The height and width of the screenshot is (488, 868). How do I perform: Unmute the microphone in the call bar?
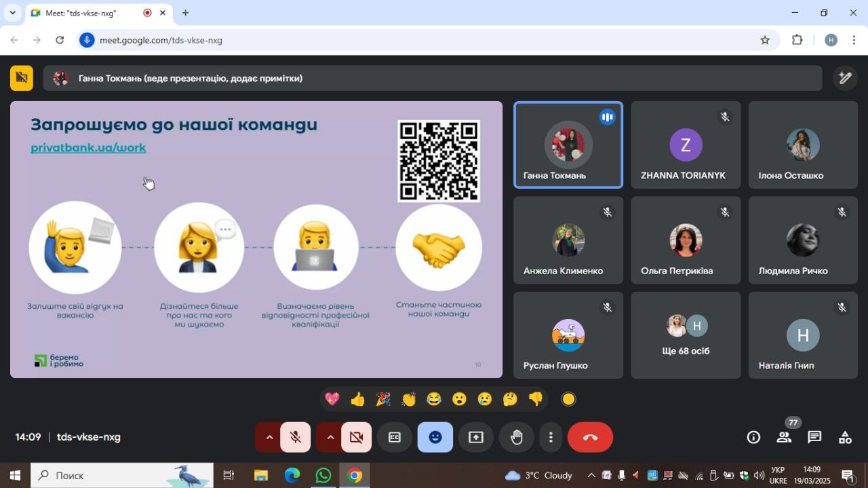[296, 438]
